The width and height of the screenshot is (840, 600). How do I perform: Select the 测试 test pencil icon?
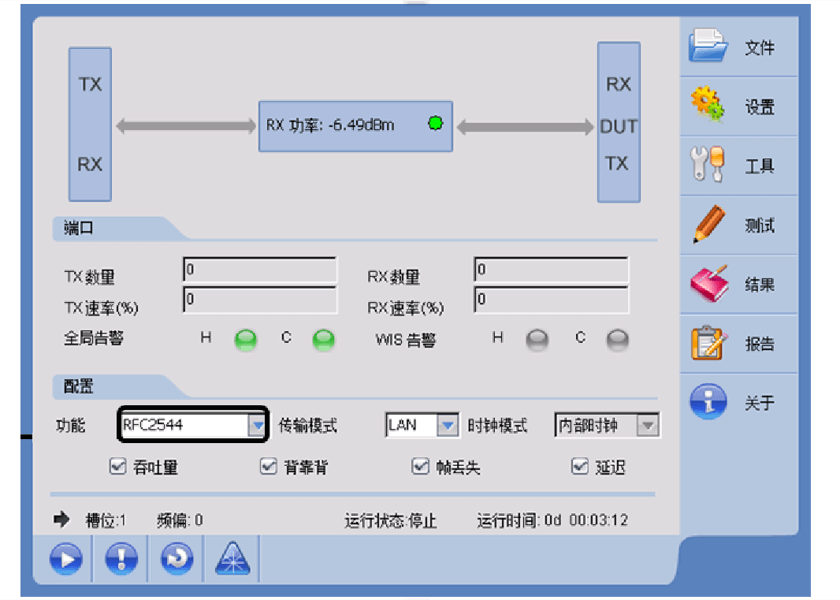(709, 225)
